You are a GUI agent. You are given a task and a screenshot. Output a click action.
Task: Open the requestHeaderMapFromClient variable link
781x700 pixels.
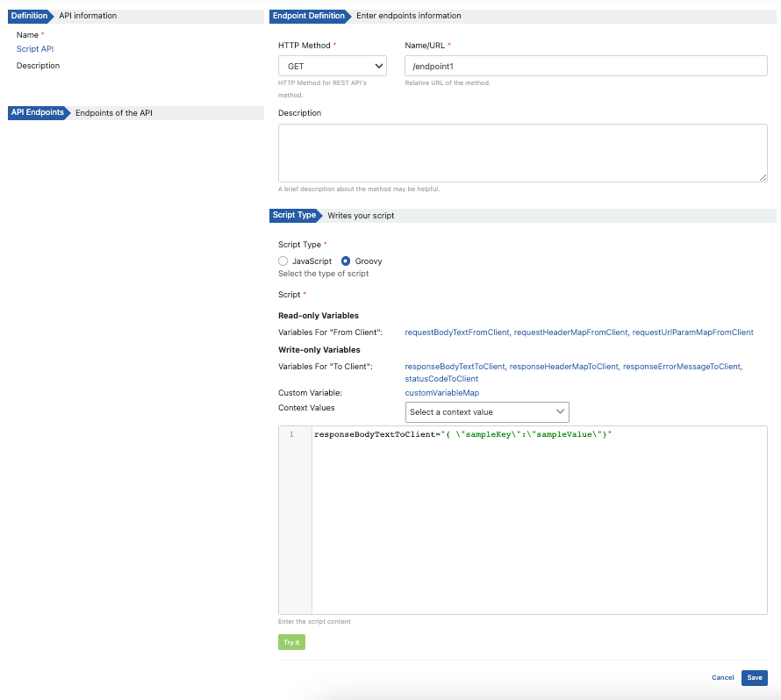[x=572, y=332]
